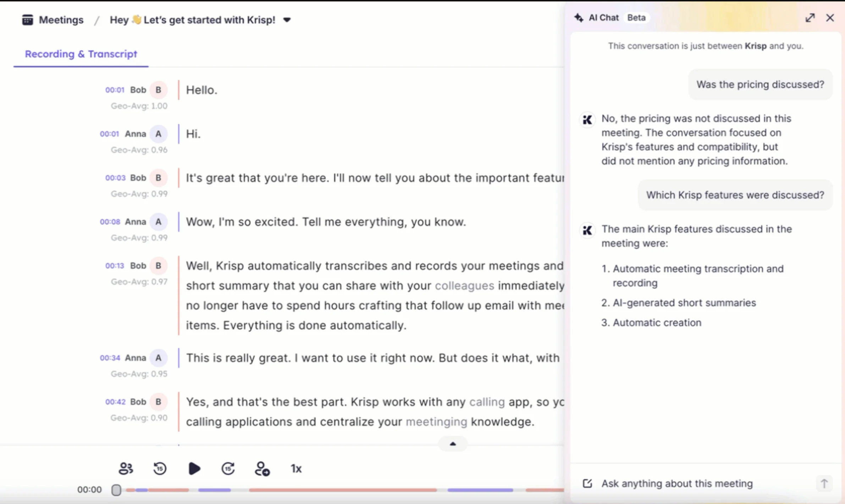This screenshot has width=845, height=504.
Task: Change the 1x playback speed
Action: coord(296,469)
